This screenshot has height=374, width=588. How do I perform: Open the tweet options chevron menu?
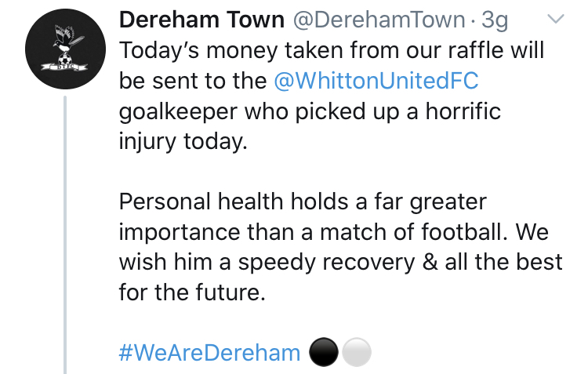(x=555, y=18)
